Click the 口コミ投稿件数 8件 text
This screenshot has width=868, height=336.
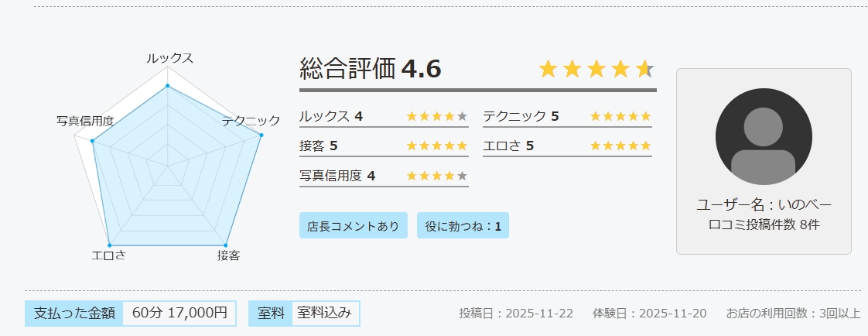(764, 225)
